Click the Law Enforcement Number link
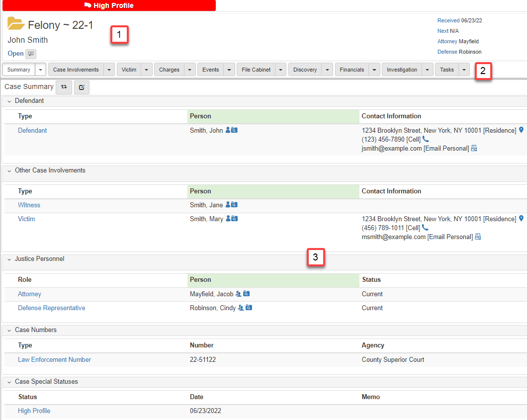Viewport: 527px width, 420px height. click(54, 359)
